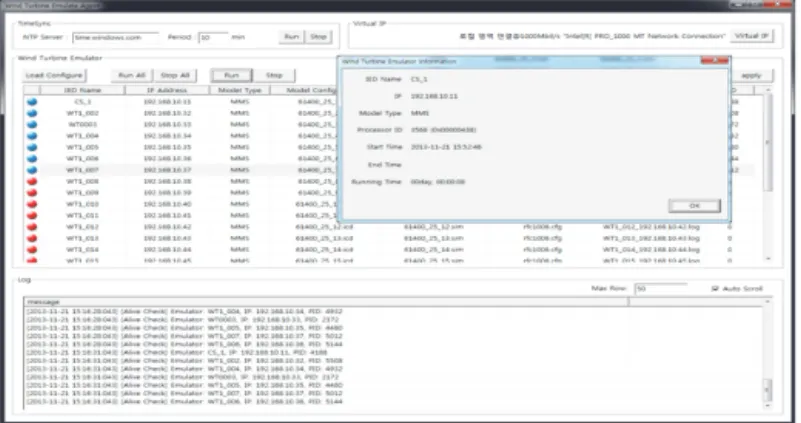
Task: Click the blue status icon for CS_1
Action: pos(32,101)
